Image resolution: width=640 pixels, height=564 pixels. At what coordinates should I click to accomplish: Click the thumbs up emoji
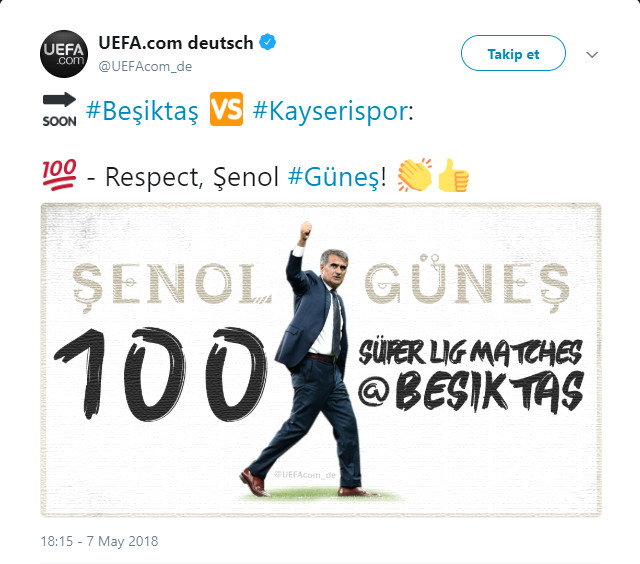pyautogui.click(x=453, y=175)
